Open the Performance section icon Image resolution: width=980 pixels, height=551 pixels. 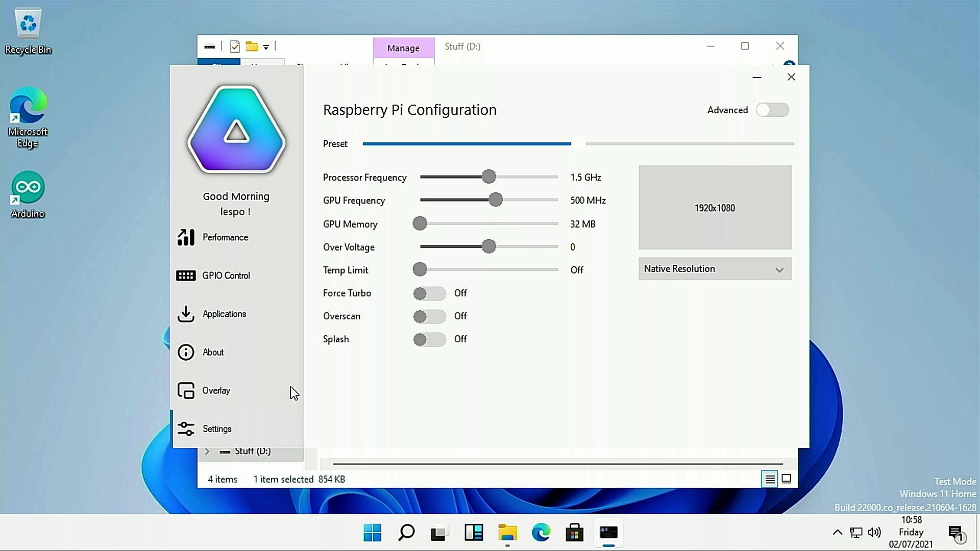(x=186, y=237)
